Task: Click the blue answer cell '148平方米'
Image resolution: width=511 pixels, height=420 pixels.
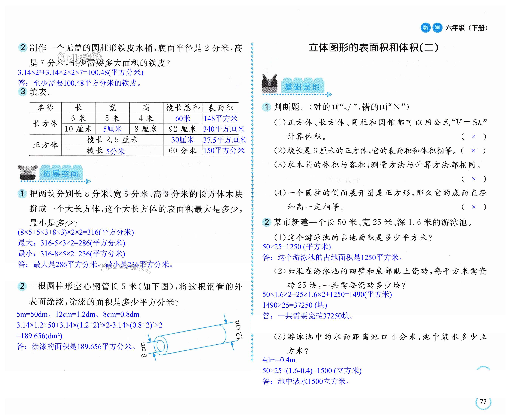Action: coord(221,119)
